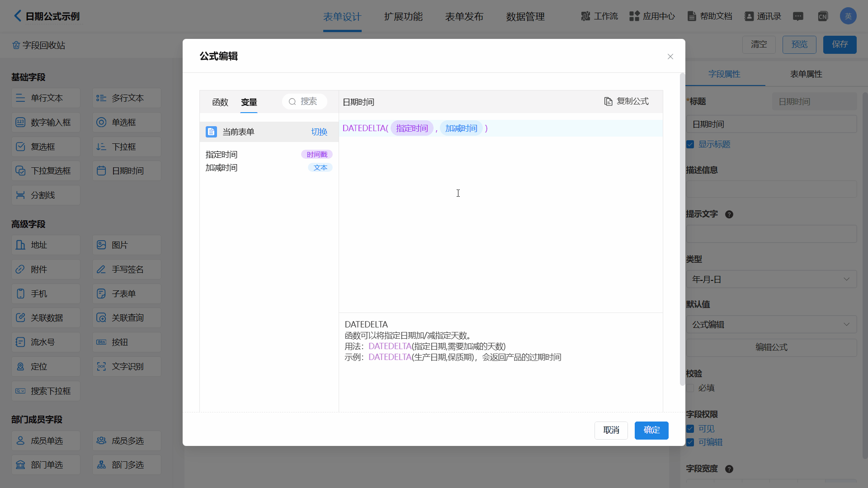The height and width of the screenshot is (488, 868).
Task: Open 应用中心 in the top bar
Action: (652, 16)
